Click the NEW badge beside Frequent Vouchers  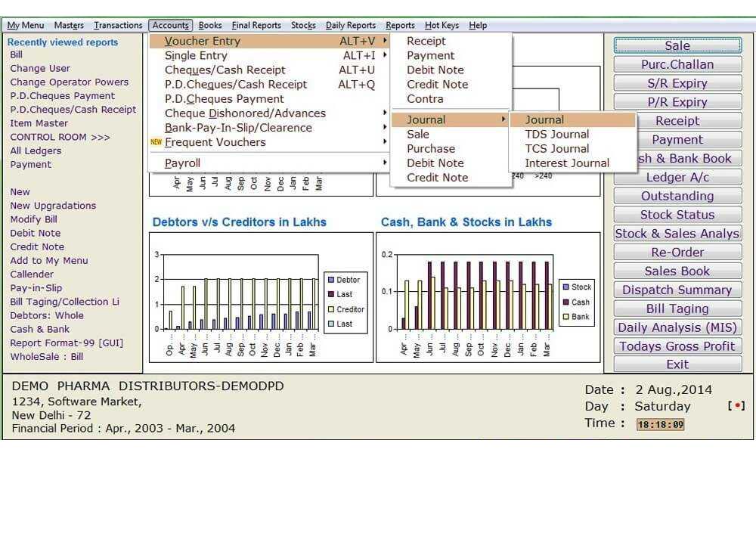click(x=156, y=141)
